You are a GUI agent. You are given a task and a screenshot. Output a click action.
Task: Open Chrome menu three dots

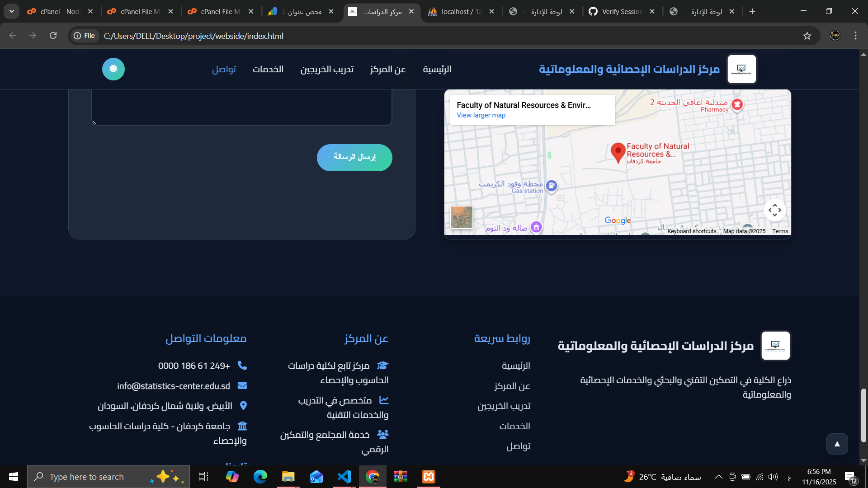point(855,36)
